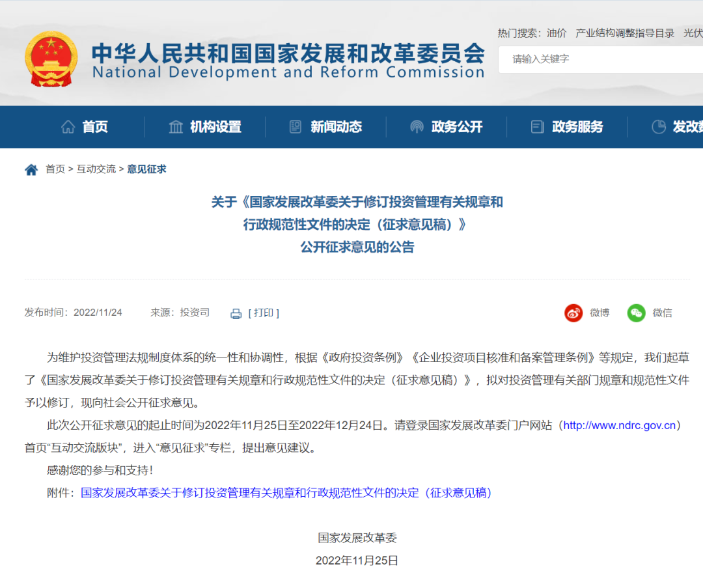Viewport: 703px width, 588px height.
Task: Click the 互动交流 breadcrumb link
Action: tap(96, 169)
